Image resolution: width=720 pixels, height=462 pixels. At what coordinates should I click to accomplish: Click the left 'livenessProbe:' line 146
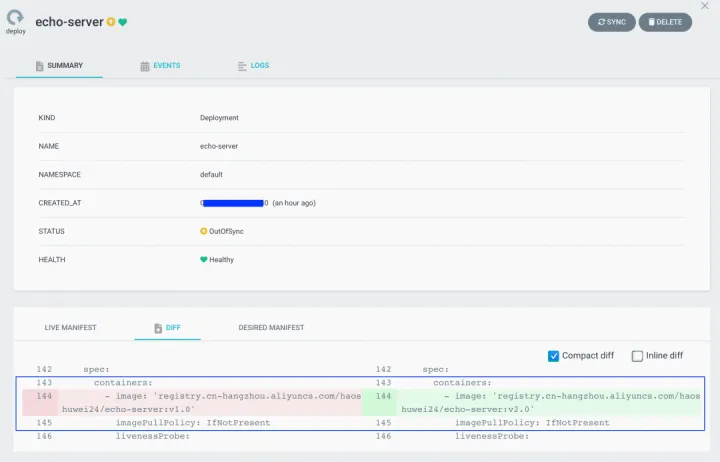click(152, 436)
